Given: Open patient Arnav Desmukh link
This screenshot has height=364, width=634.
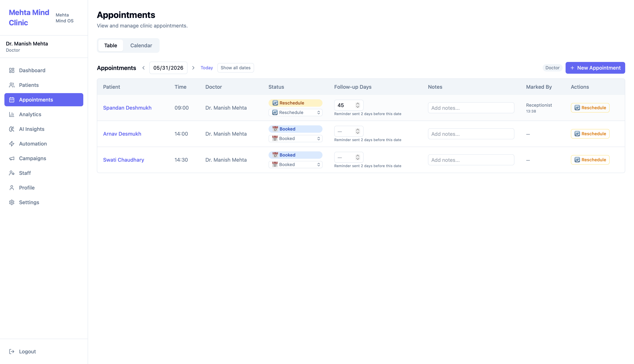Looking at the screenshot, I should pyautogui.click(x=122, y=134).
